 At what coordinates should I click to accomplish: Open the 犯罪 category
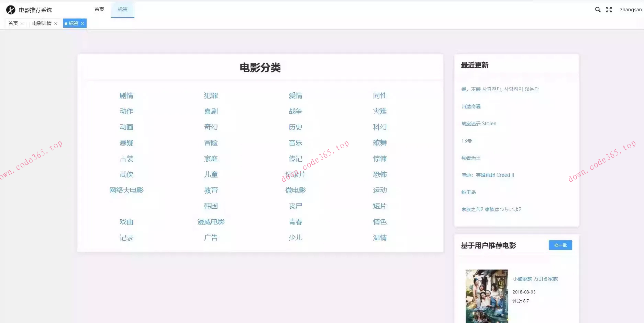tap(211, 95)
